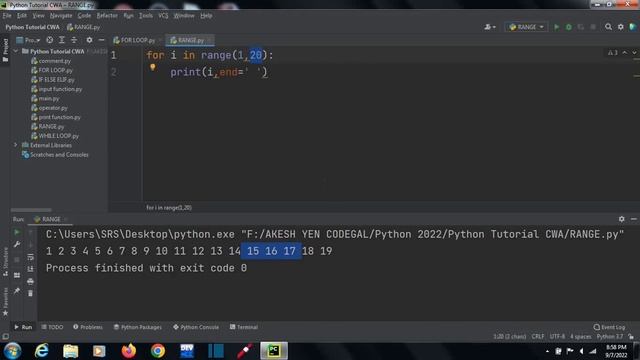This screenshot has height=360, width=640.
Task: Open FOR LOOP.py in project tree
Action: coord(52,70)
